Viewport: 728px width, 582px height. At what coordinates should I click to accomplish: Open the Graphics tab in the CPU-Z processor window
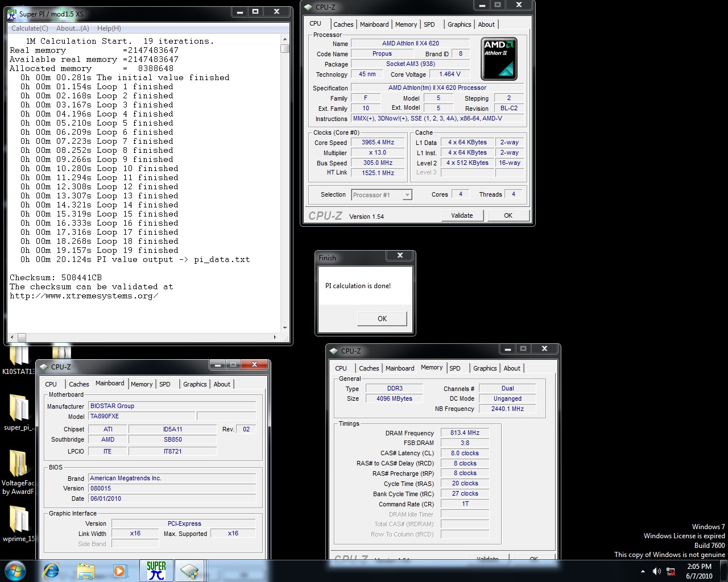(459, 24)
